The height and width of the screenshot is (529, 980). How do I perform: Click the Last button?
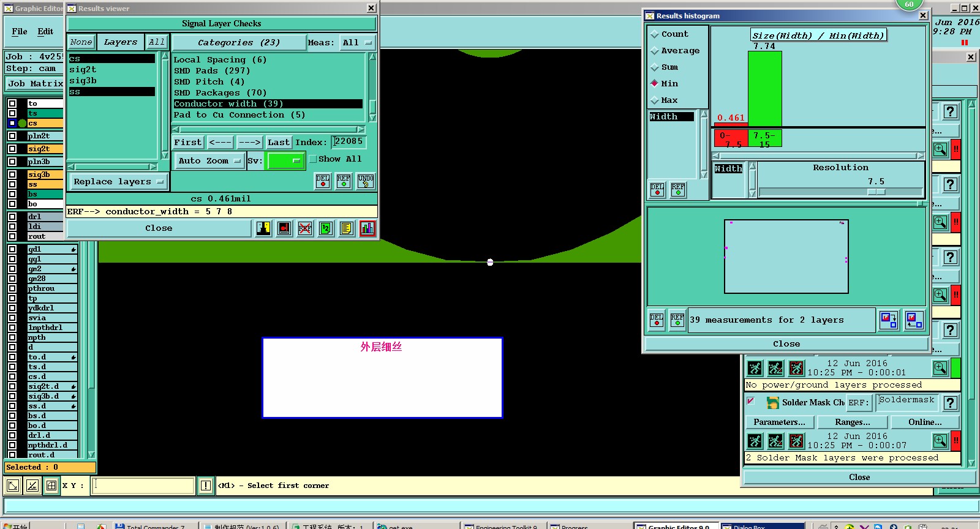click(x=279, y=143)
